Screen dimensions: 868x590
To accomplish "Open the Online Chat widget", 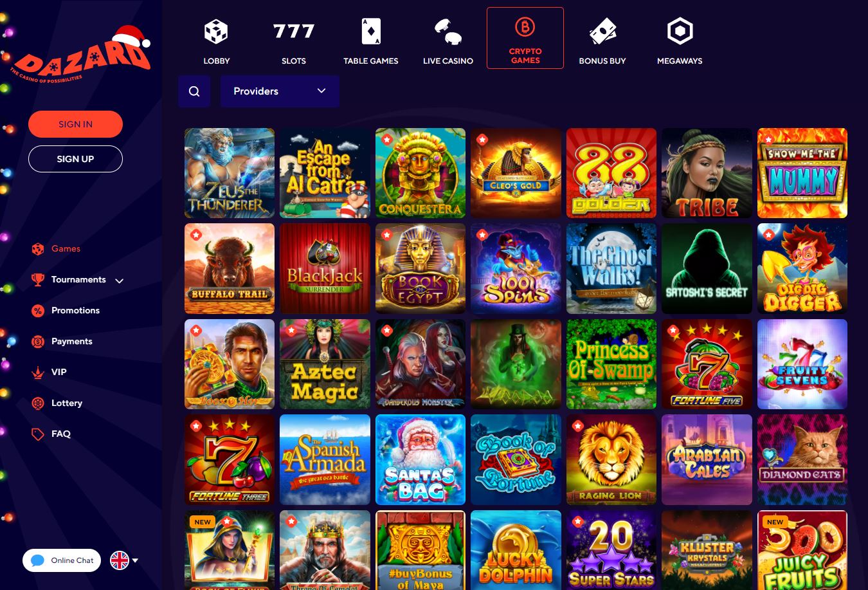I will [x=62, y=560].
